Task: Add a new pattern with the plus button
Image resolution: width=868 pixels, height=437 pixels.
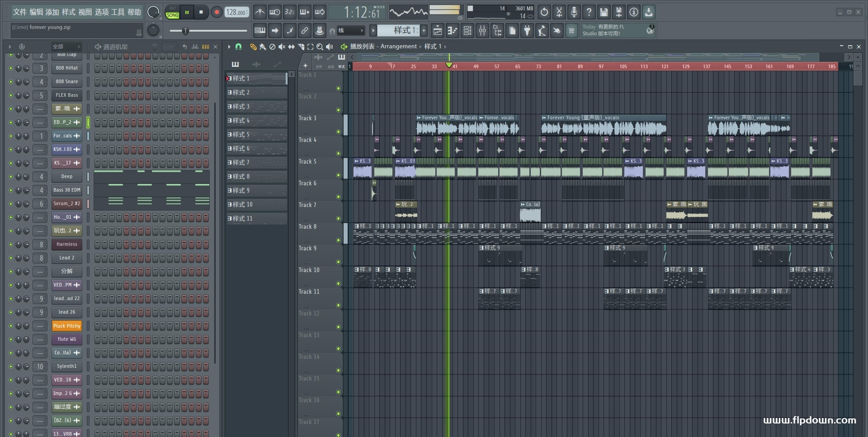Action: (424, 31)
